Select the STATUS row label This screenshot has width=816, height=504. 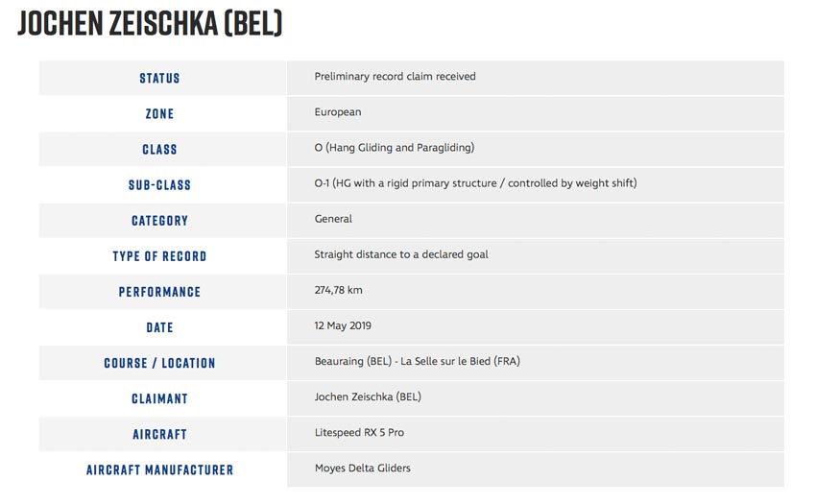click(159, 78)
